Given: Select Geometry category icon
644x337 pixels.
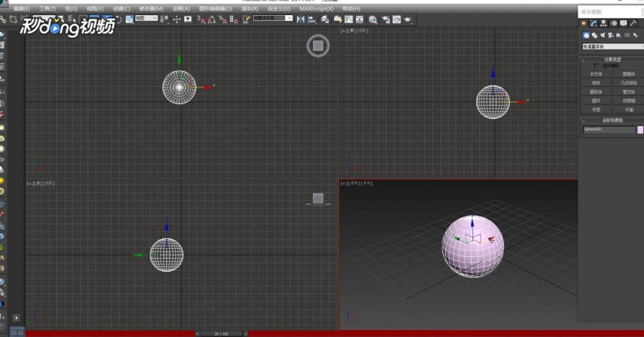Looking at the screenshot, I should coord(586,35).
